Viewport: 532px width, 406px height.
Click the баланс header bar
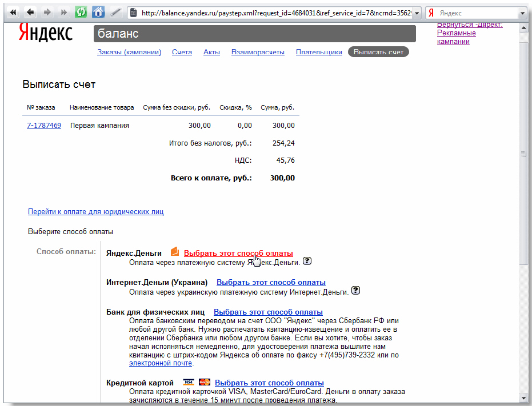click(x=254, y=34)
